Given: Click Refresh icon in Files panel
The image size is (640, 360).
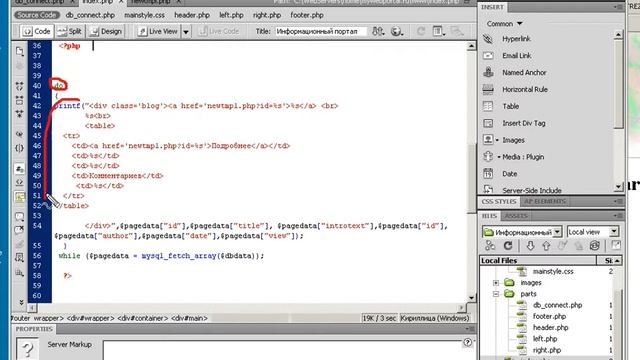Looking at the screenshot, I should click(508, 246).
